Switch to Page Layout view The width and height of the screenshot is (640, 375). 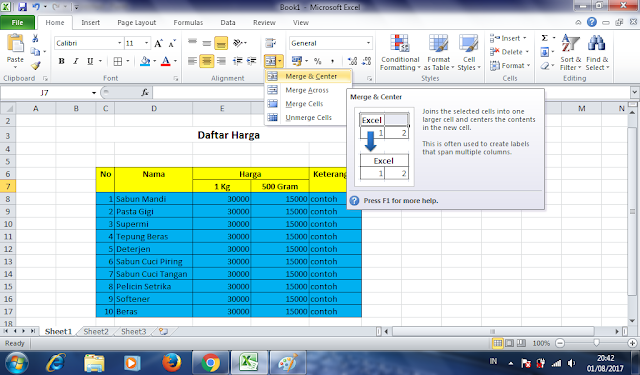(509, 343)
